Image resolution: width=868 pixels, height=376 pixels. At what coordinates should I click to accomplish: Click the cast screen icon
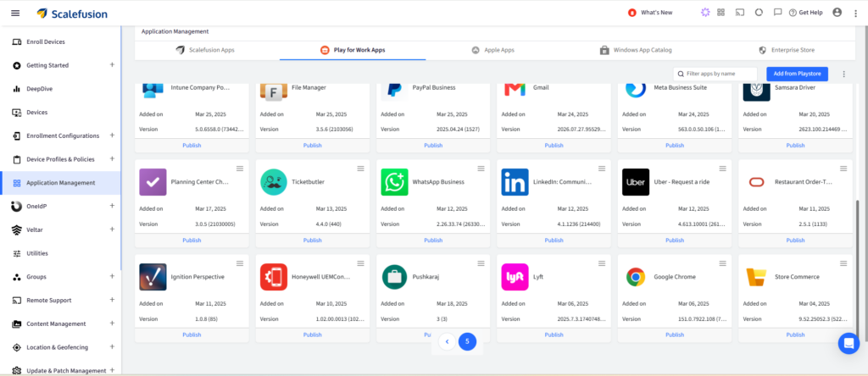point(739,12)
